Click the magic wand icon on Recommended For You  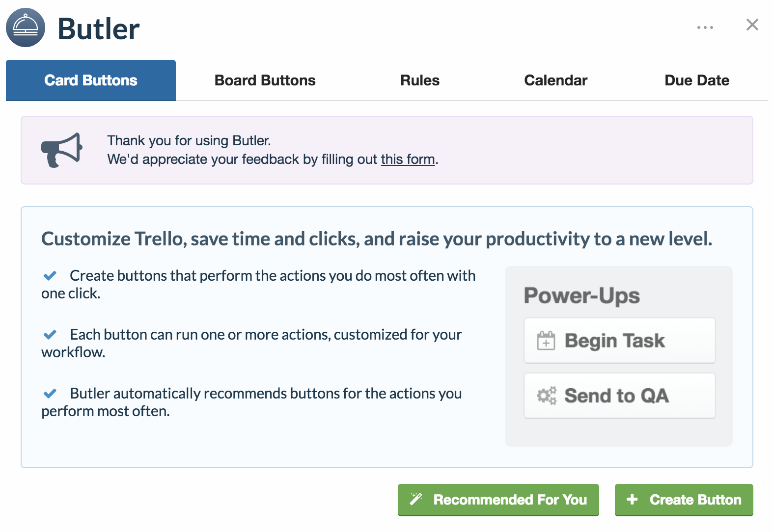point(416,499)
